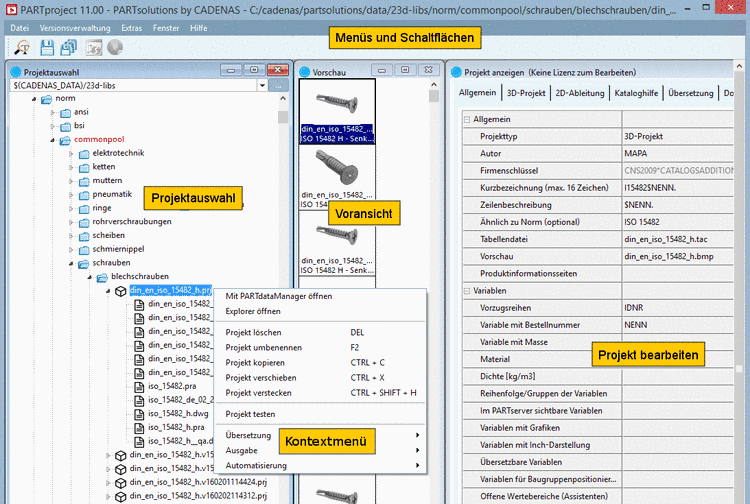Viewport: 750px width, 504px height.
Task: Click the search magnifier toolbar icon
Action: [x=22, y=47]
